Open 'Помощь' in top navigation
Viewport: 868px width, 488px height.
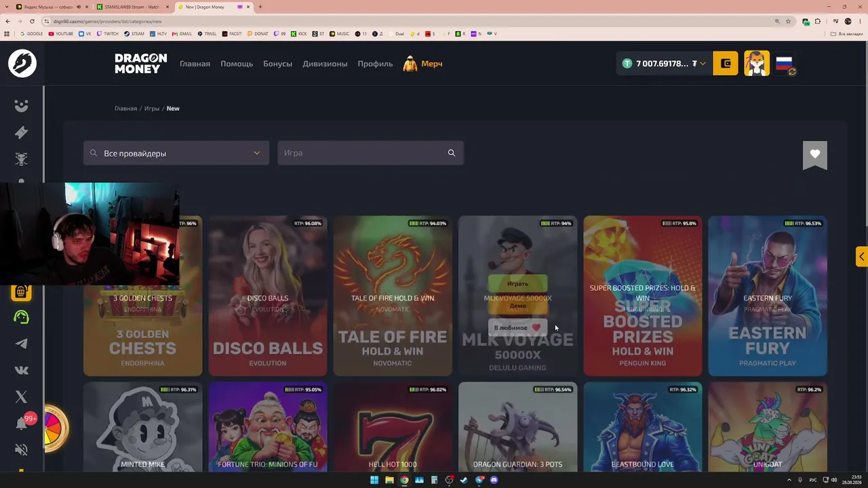[237, 64]
